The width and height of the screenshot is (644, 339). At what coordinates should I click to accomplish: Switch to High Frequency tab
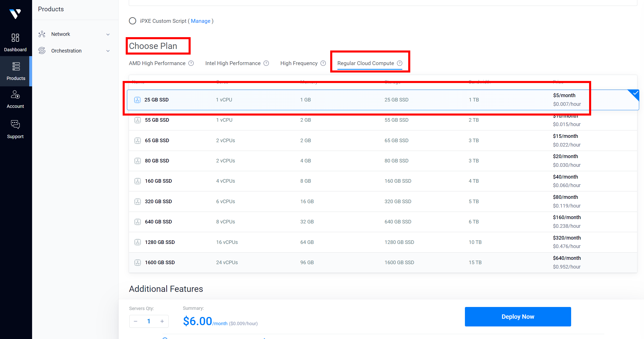point(299,63)
